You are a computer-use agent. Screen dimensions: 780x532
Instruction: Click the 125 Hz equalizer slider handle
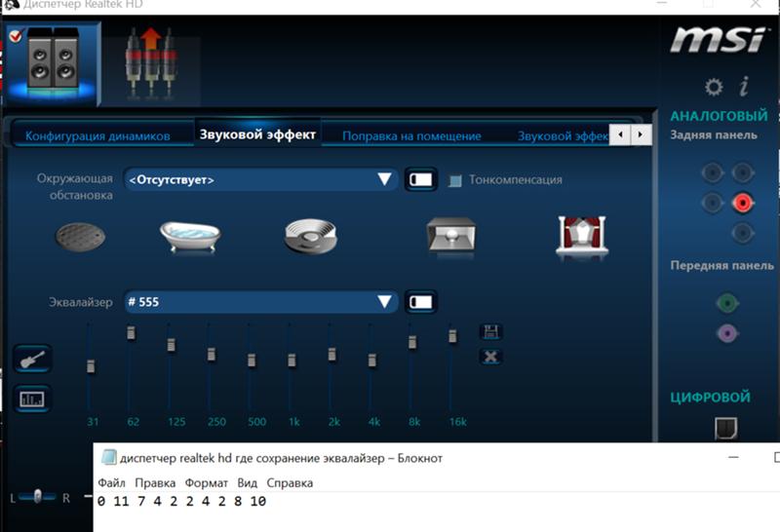172,345
